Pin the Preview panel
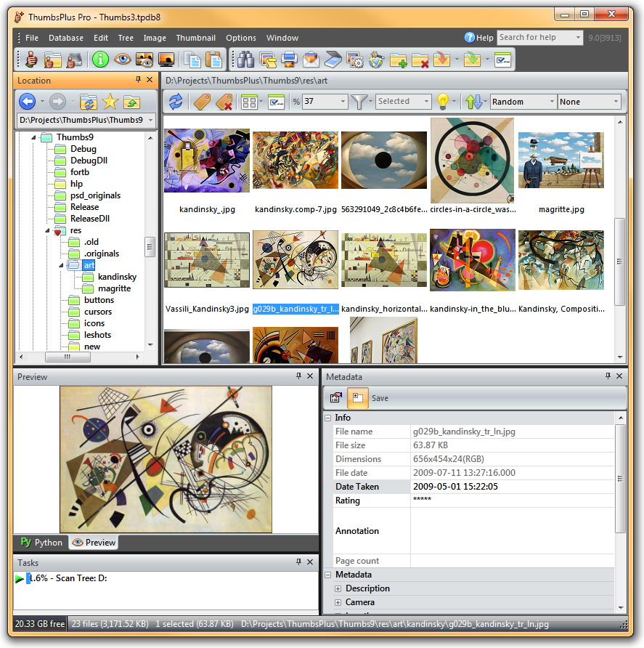This screenshot has height=648, width=644. [x=298, y=376]
